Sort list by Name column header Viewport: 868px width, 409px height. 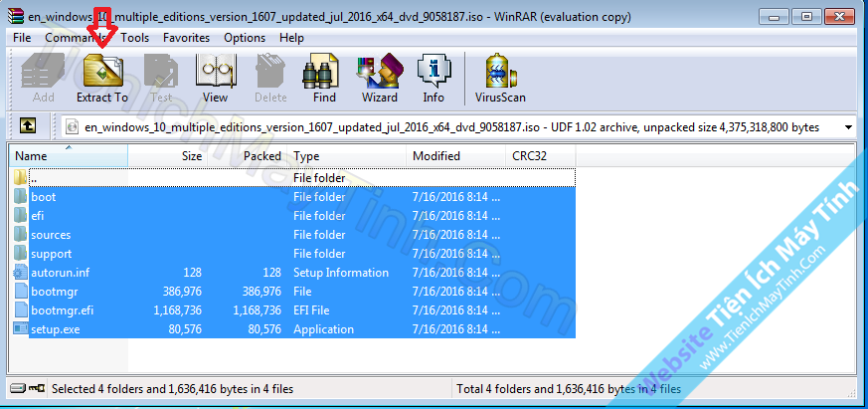tap(69, 155)
